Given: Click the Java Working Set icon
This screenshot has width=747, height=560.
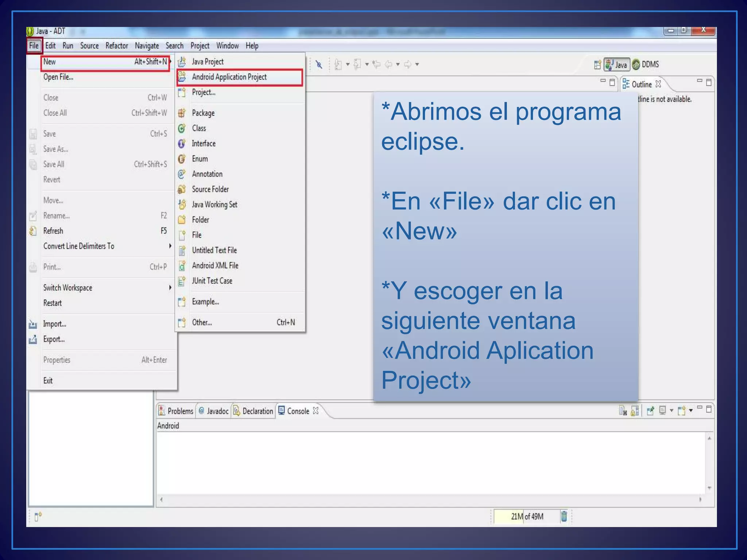Looking at the screenshot, I should [182, 205].
